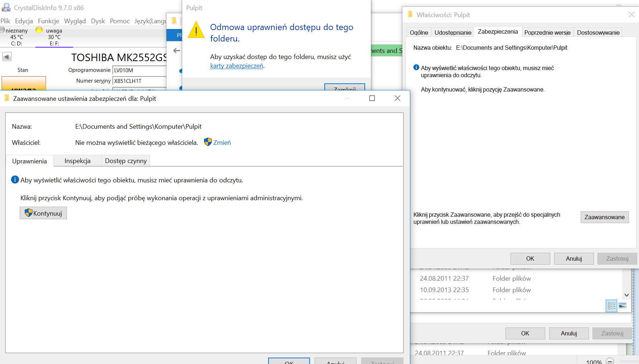Open the Pomoc menu
Viewport: 639px width, 364px height.
pos(120,21)
